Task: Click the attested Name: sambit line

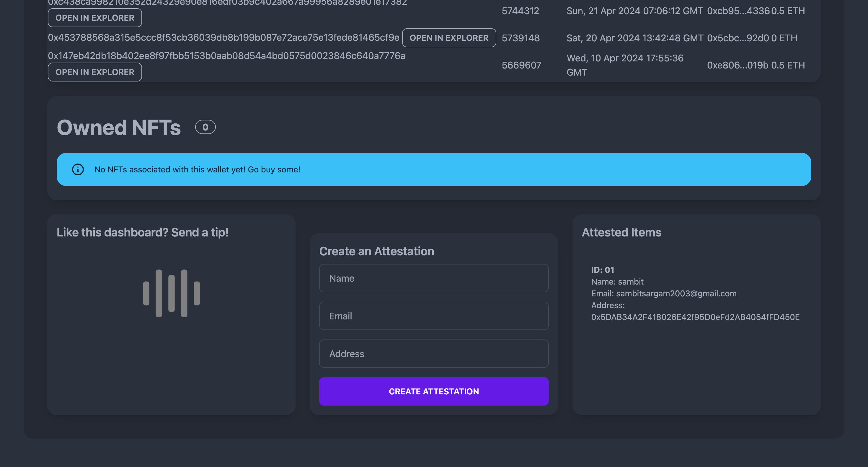Action: [x=617, y=281]
